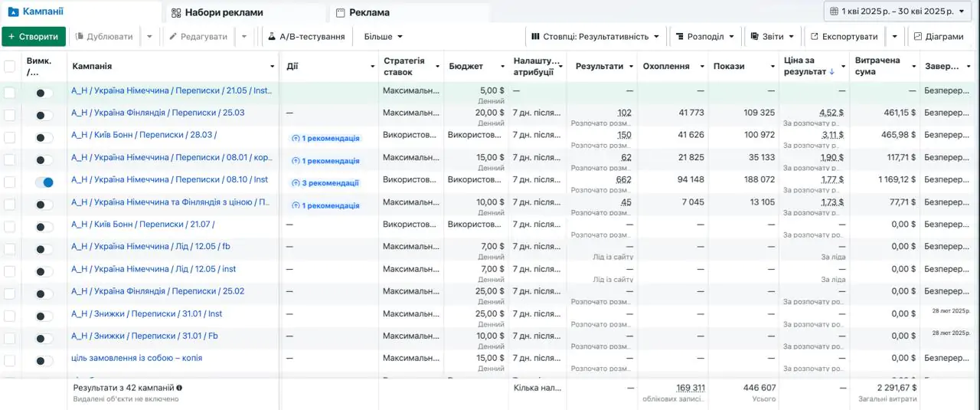Tick the select-all checkbox in table header
980x410 pixels.
(10, 67)
